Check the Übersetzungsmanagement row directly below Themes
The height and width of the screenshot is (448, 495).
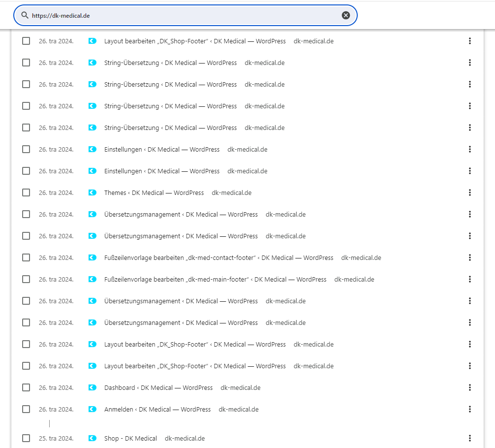point(26,214)
